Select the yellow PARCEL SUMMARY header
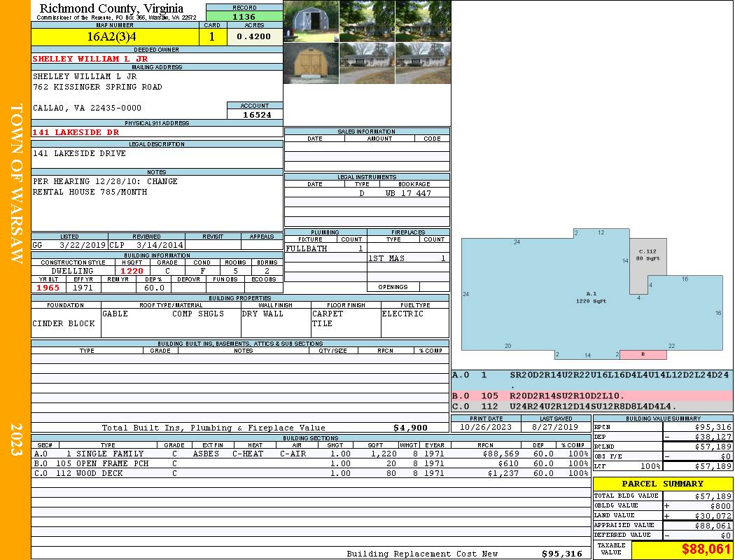The image size is (735, 560). coord(662,484)
